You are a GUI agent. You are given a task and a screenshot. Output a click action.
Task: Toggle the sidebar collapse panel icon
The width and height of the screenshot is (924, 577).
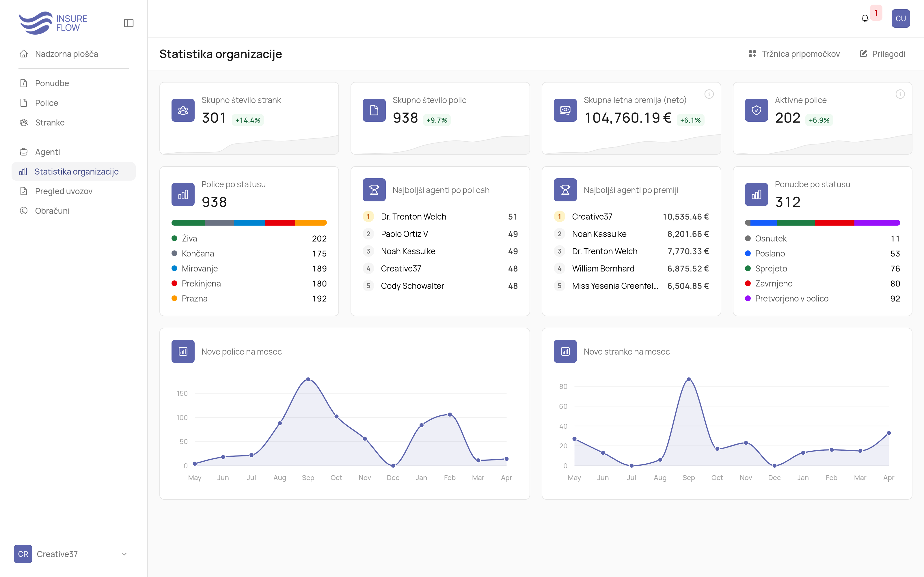pyautogui.click(x=129, y=23)
